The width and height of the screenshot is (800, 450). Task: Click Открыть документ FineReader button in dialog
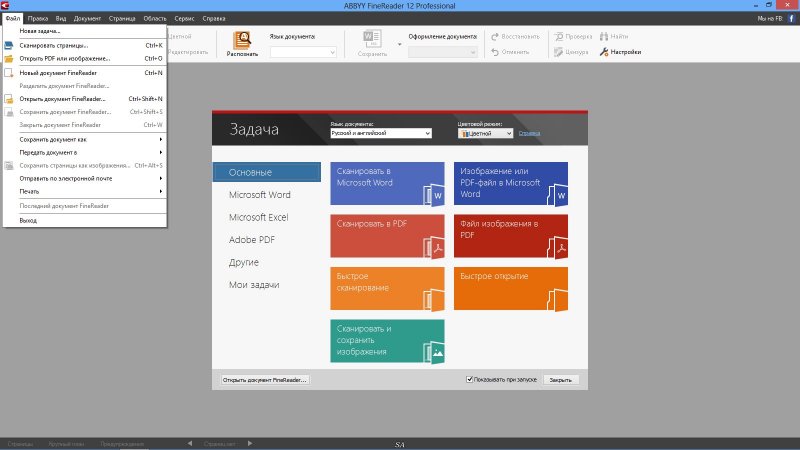[x=265, y=380]
